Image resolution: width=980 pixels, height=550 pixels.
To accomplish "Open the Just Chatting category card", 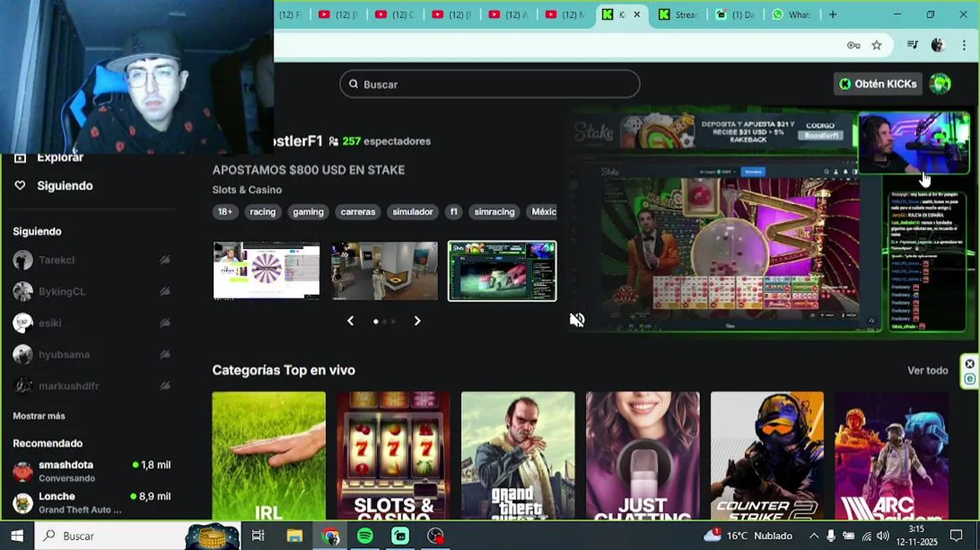I will tap(643, 456).
